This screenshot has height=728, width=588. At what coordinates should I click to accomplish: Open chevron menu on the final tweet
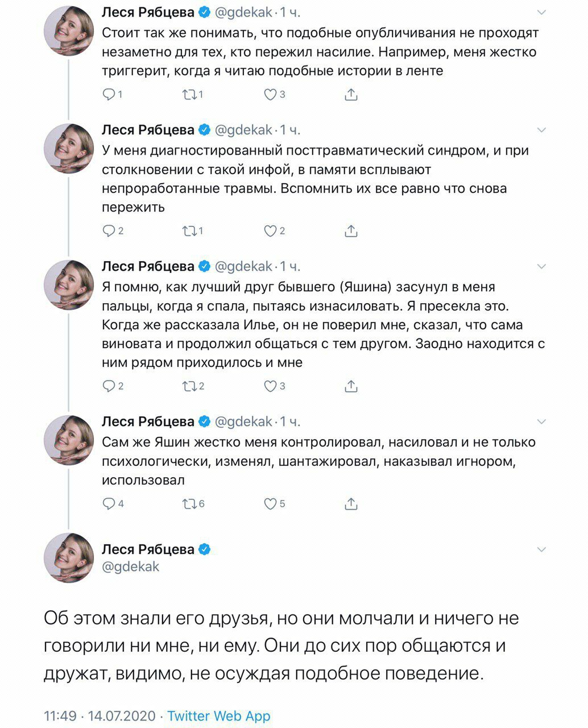click(541, 549)
